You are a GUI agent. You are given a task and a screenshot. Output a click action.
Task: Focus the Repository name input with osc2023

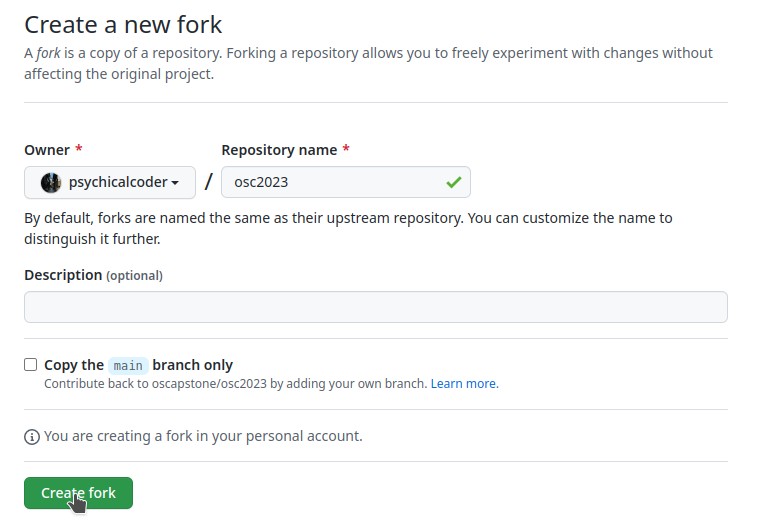[x=330, y=182]
